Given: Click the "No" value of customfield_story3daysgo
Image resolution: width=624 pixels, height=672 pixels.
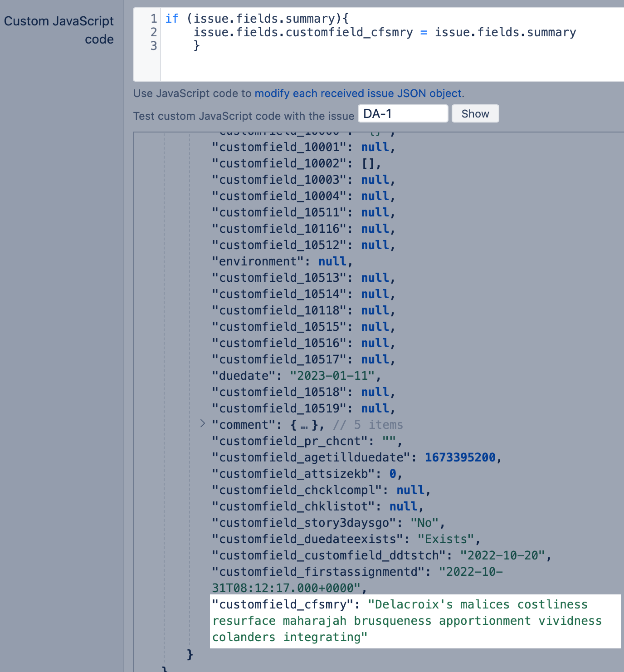Looking at the screenshot, I should click(x=424, y=523).
